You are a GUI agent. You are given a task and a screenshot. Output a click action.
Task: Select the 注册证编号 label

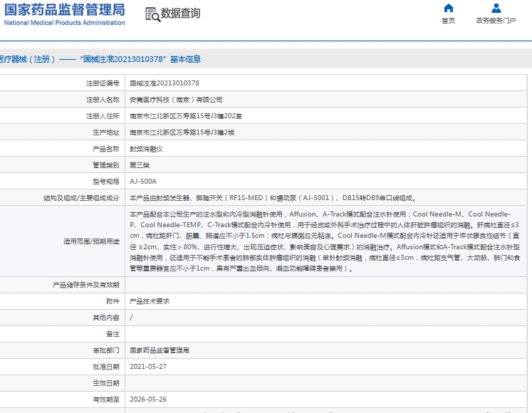coord(103,83)
